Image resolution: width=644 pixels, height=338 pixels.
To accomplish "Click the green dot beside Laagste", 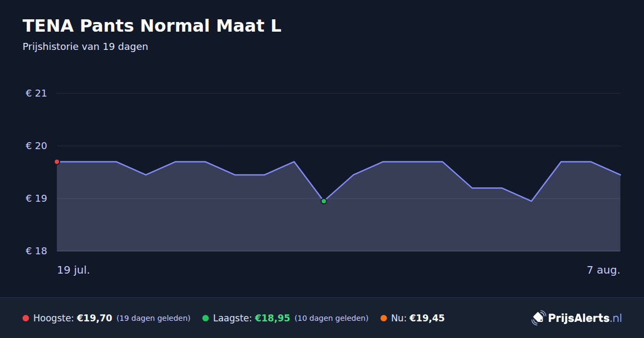I will 206,318.
